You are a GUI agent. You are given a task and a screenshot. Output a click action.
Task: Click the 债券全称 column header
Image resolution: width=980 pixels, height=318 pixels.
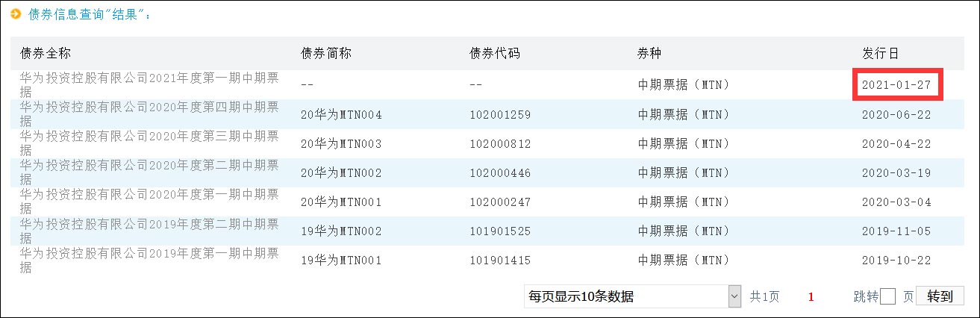46,54
